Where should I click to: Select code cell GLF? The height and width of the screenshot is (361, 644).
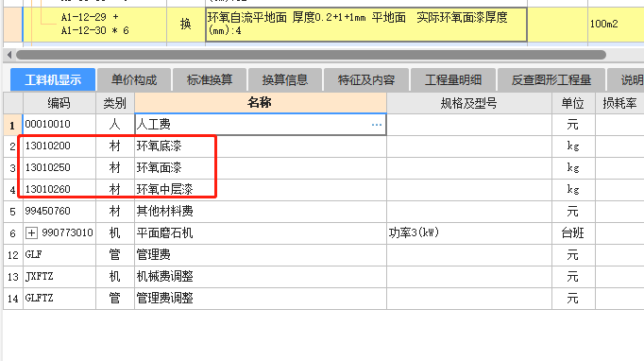pos(59,255)
